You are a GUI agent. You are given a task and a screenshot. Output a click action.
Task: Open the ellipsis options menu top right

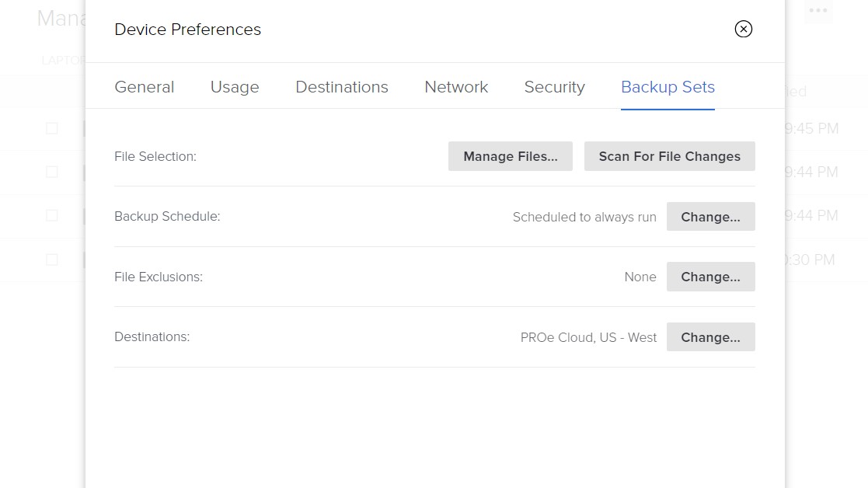point(817,11)
